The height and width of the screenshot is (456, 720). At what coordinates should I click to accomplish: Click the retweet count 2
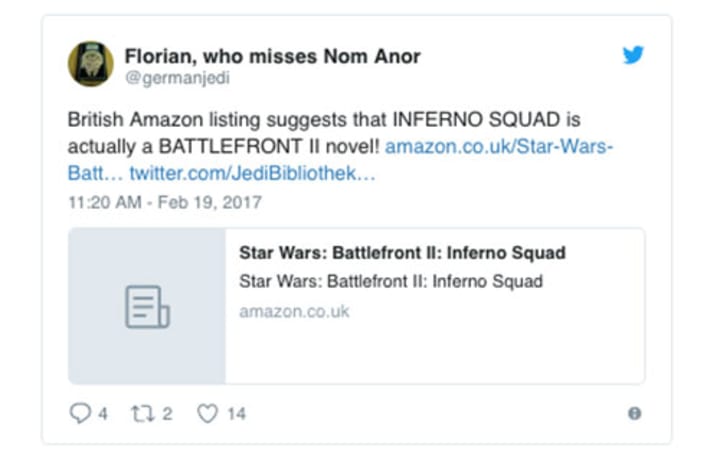pos(166,413)
